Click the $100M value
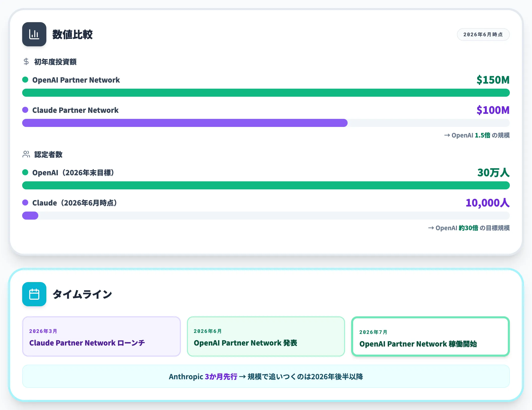This screenshot has width=532, height=410. tap(493, 110)
